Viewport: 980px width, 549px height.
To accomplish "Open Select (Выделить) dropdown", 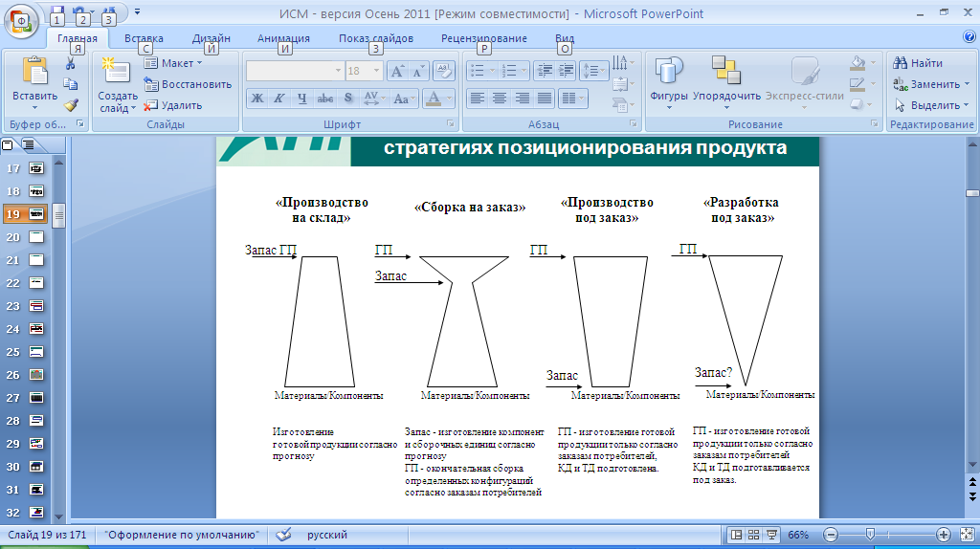I will point(930,105).
